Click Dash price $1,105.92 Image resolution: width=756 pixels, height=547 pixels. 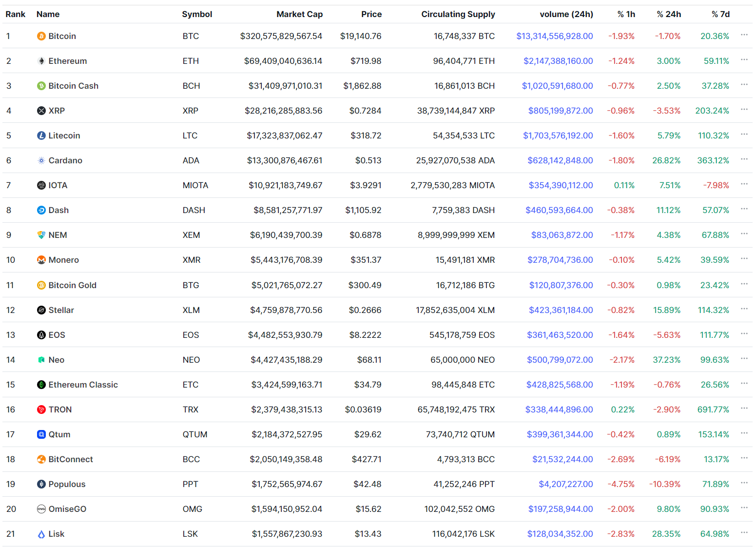tap(363, 210)
